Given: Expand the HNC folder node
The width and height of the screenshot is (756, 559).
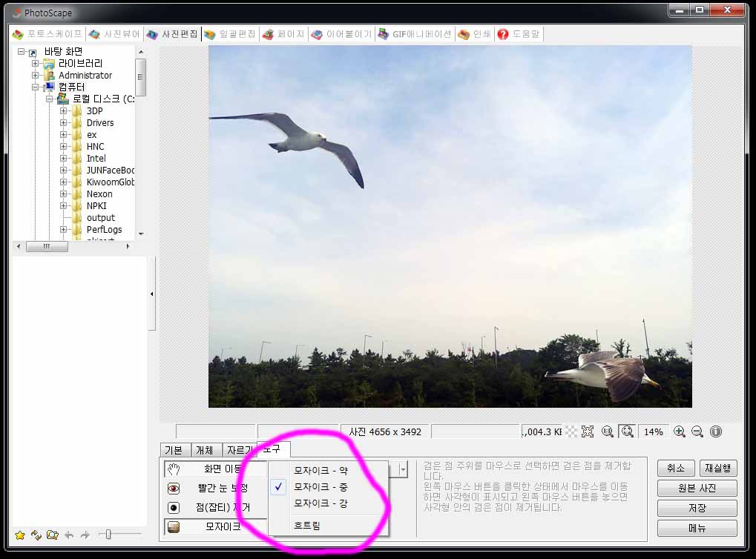Looking at the screenshot, I should pyautogui.click(x=63, y=147).
